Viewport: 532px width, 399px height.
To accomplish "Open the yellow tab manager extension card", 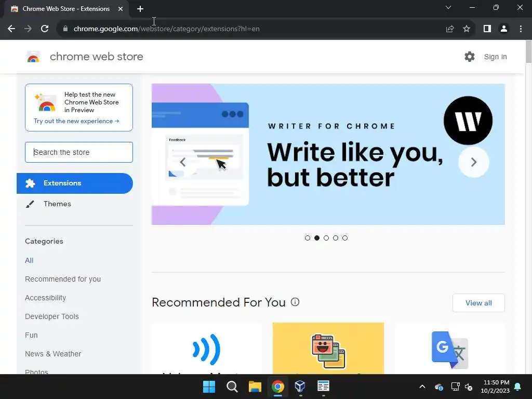I will coord(328,349).
